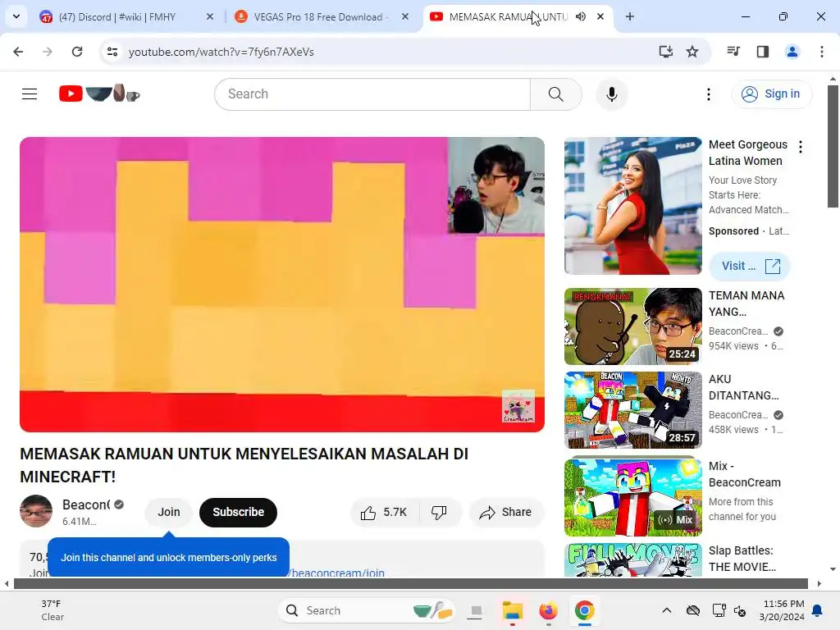Open TEMAN MANA YANG video thumbnail
Screen dimensions: 840x630
632,326
